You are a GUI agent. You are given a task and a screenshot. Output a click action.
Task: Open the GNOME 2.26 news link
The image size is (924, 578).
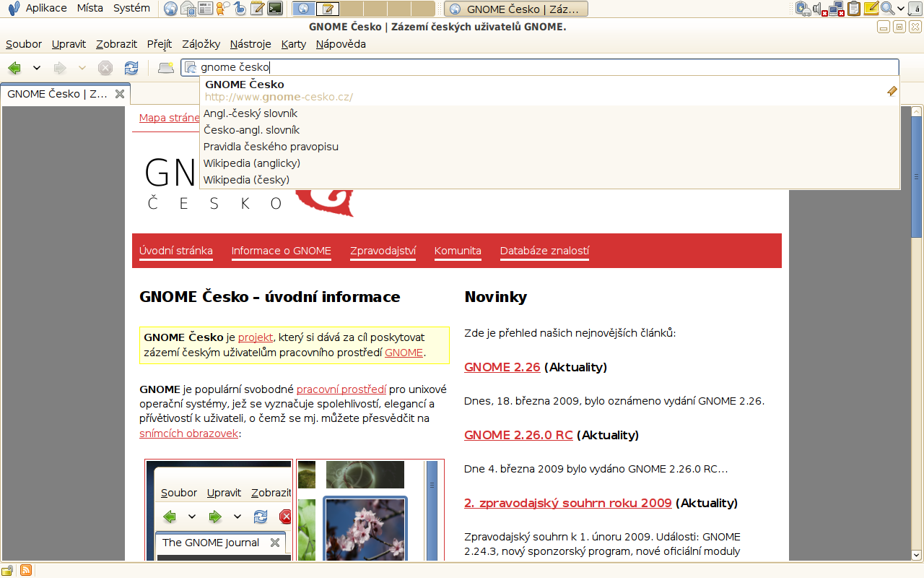tap(502, 367)
